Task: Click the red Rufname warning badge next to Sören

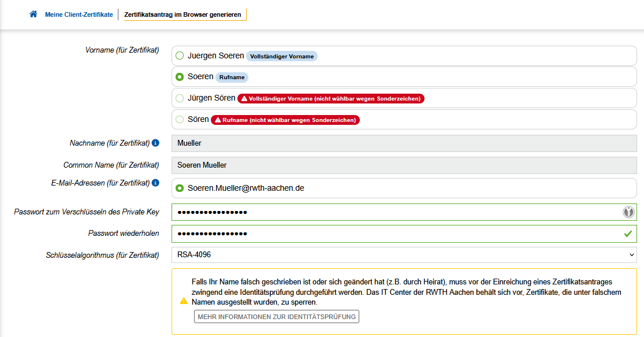Action: click(x=285, y=120)
